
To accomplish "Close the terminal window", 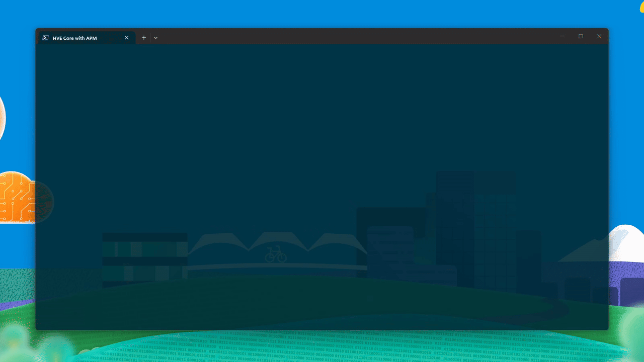I will pos(599,36).
